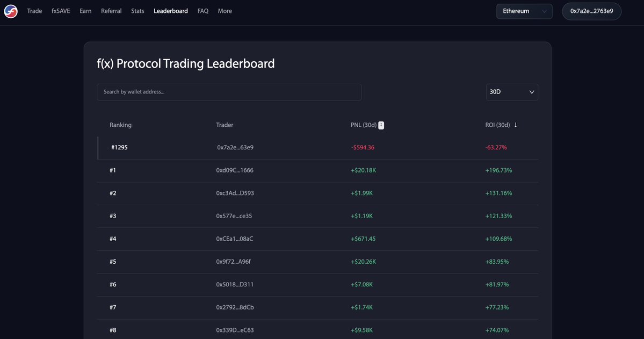Click the +$9.58K PNL value
644x339 pixels.
click(x=362, y=330)
